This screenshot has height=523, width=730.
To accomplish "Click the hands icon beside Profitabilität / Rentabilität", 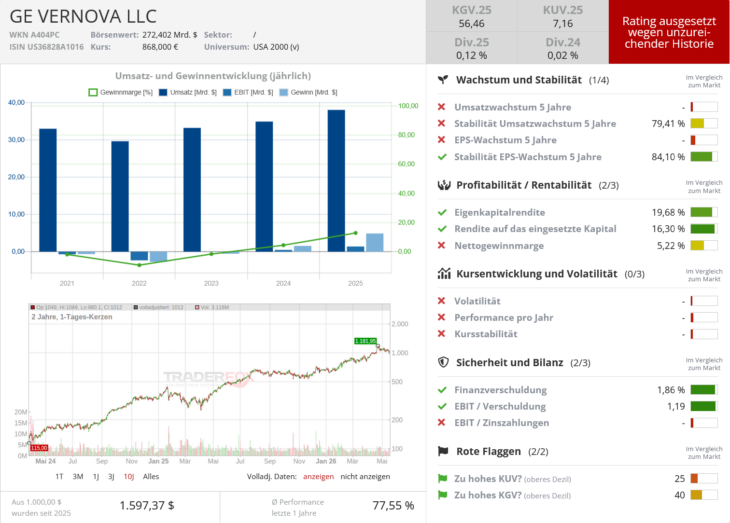I will (444, 185).
